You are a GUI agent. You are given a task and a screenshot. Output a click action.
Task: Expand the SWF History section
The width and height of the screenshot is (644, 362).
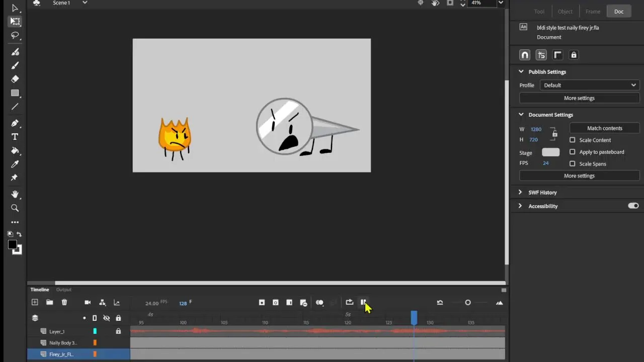tap(521, 192)
